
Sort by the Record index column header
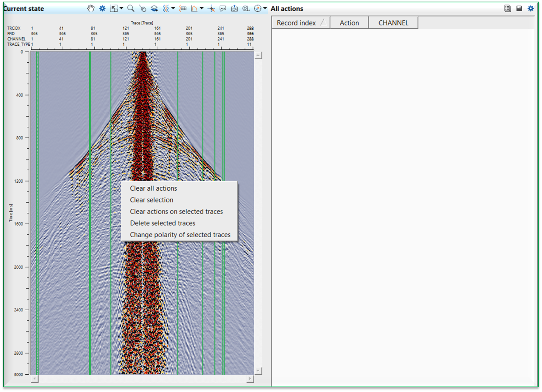pyautogui.click(x=296, y=22)
